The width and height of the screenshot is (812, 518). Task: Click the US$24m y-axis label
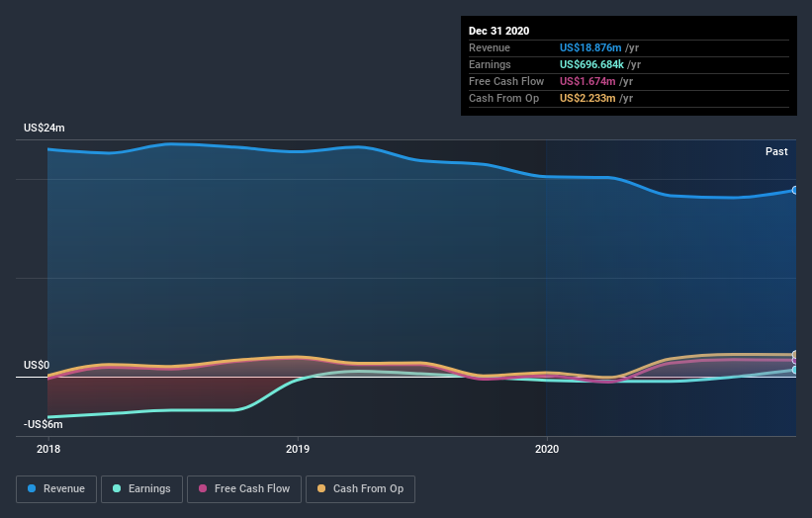pos(45,128)
